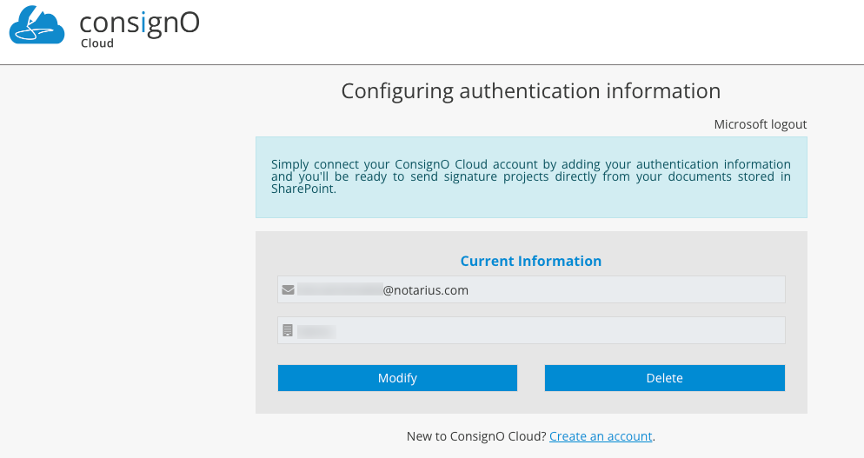This screenshot has width=864, height=458.
Task: Click the Modify button
Action: (x=397, y=378)
